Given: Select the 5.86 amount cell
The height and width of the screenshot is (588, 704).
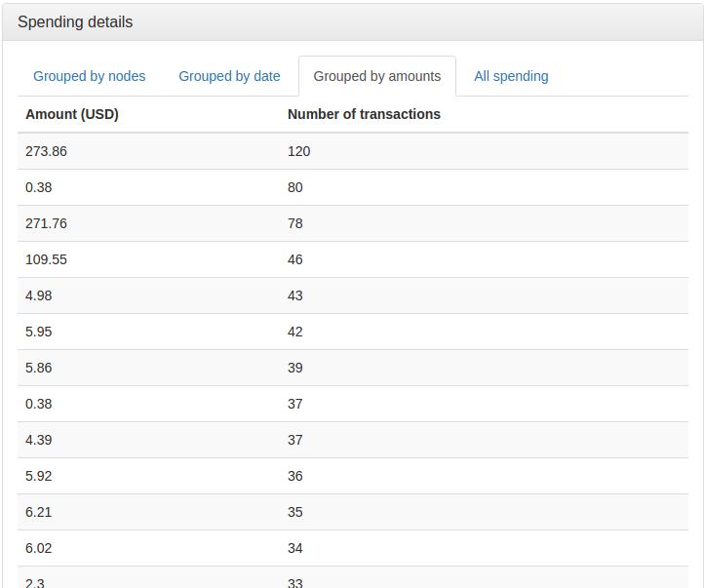Looking at the screenshot, I should click(39, 368).
